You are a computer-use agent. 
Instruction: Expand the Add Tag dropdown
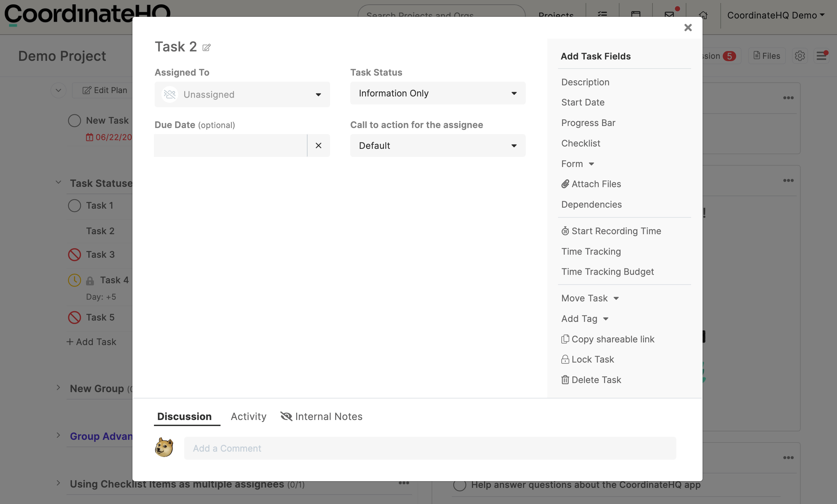click(585, 319)
